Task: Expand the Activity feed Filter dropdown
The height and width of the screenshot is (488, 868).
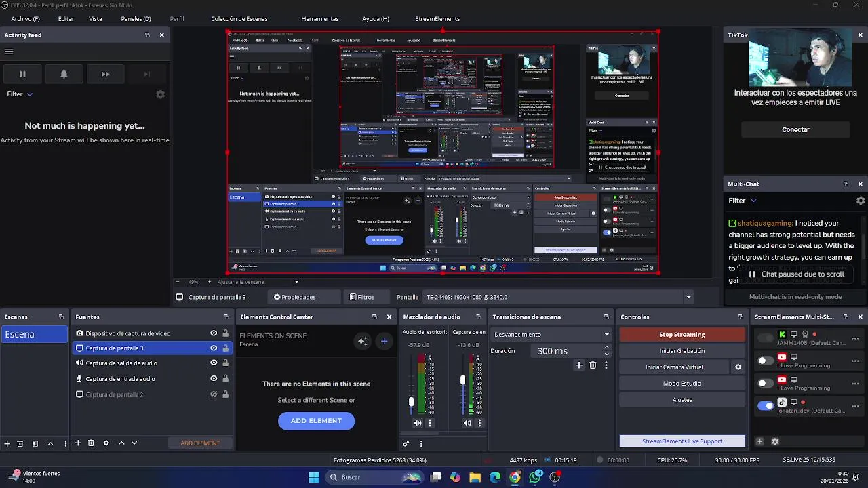Action: [20, 94]
